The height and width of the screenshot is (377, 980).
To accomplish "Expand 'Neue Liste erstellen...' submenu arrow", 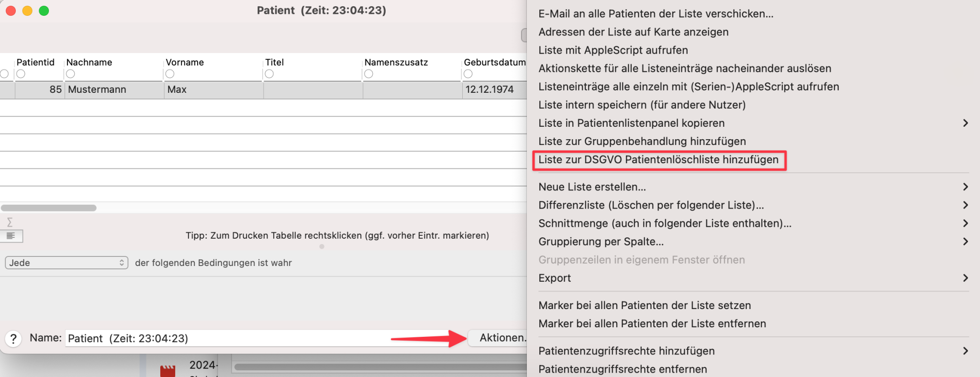I will pyautogui.click(x=966, y=187).
